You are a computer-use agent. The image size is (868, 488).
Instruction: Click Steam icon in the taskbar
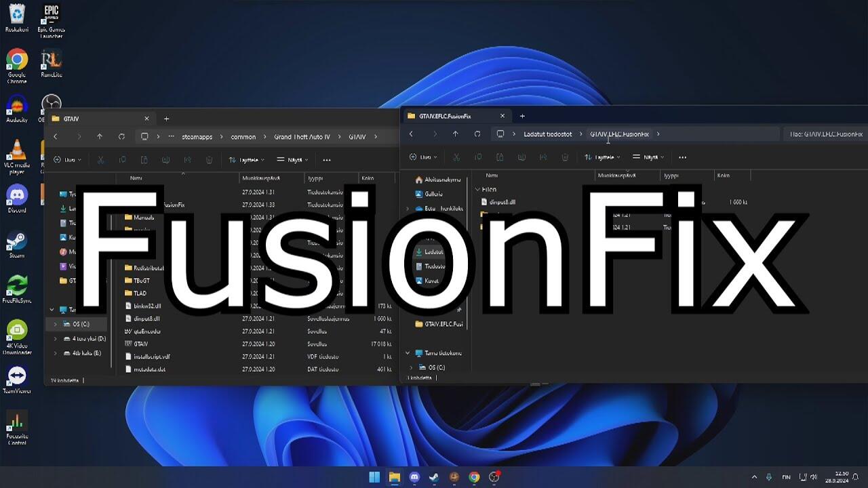tap(434, 477)
